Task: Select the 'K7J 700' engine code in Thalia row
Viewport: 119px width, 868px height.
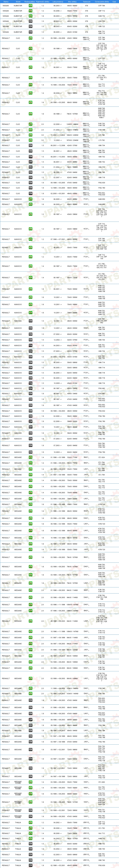Action: (101, 828)
